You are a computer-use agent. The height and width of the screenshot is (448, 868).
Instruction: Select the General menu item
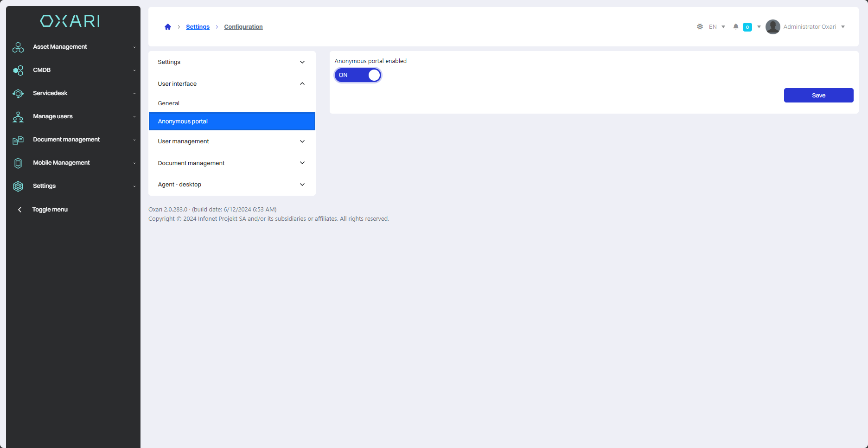click(169, 103)
